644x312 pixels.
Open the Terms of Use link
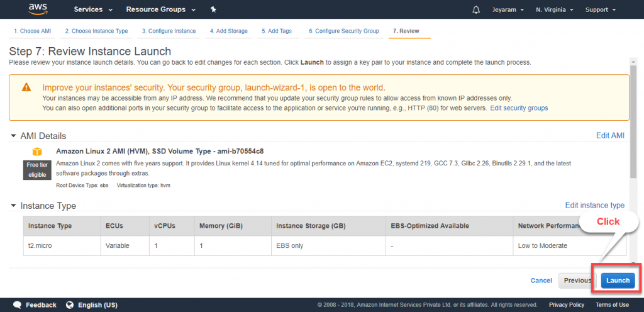tap(612, 305)
